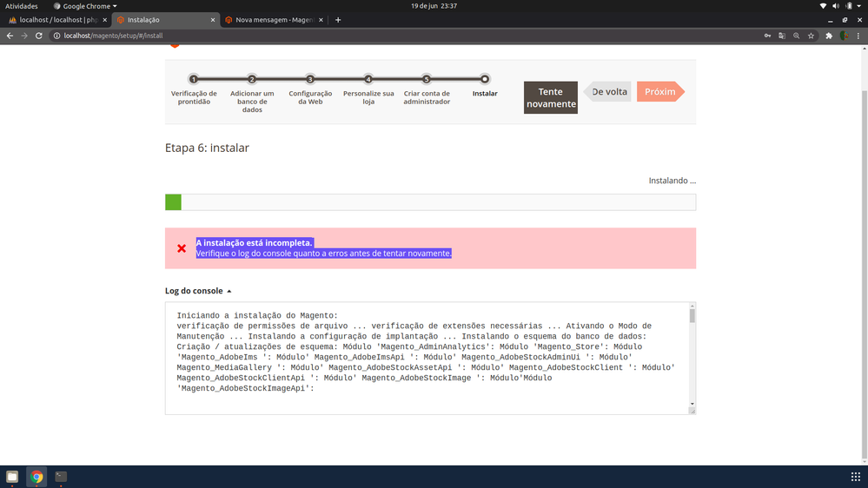Go to step 4 Personalize sua loja
The image size is (868, 488).
click(368, 79)
